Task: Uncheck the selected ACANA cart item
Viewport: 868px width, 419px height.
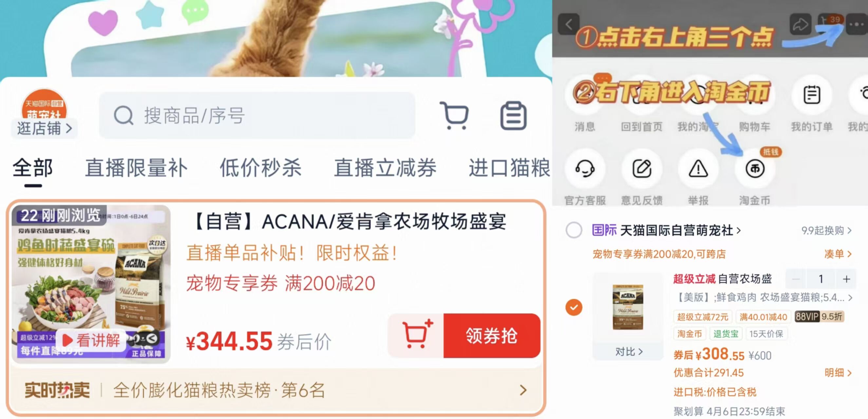Action: [574, 307]
